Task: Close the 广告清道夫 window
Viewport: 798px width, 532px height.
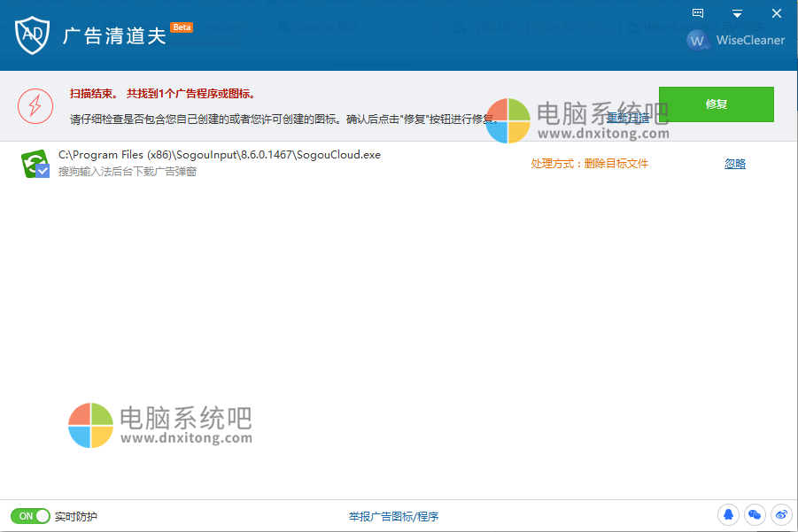Action: click(x=776, y=13)
